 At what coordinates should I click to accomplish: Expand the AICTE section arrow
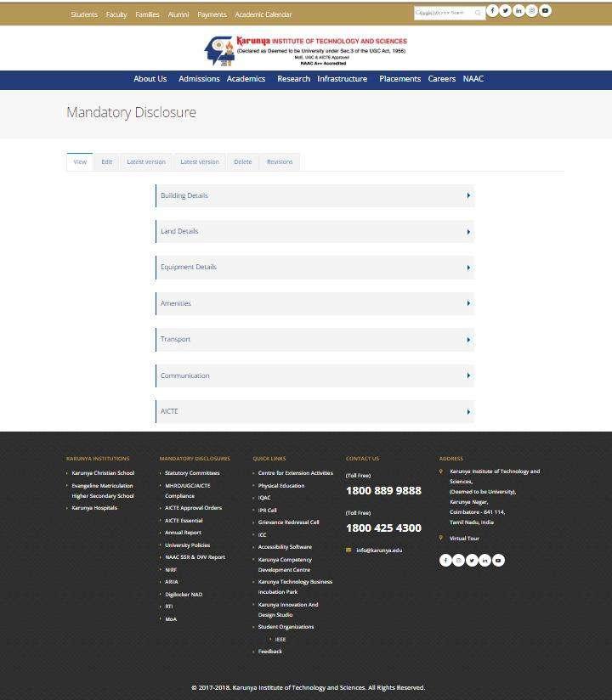(x=468, y=412)
